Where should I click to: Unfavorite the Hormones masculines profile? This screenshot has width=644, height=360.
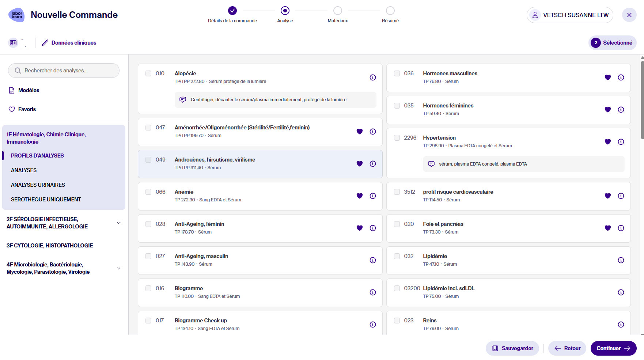[x=607, y=77]
